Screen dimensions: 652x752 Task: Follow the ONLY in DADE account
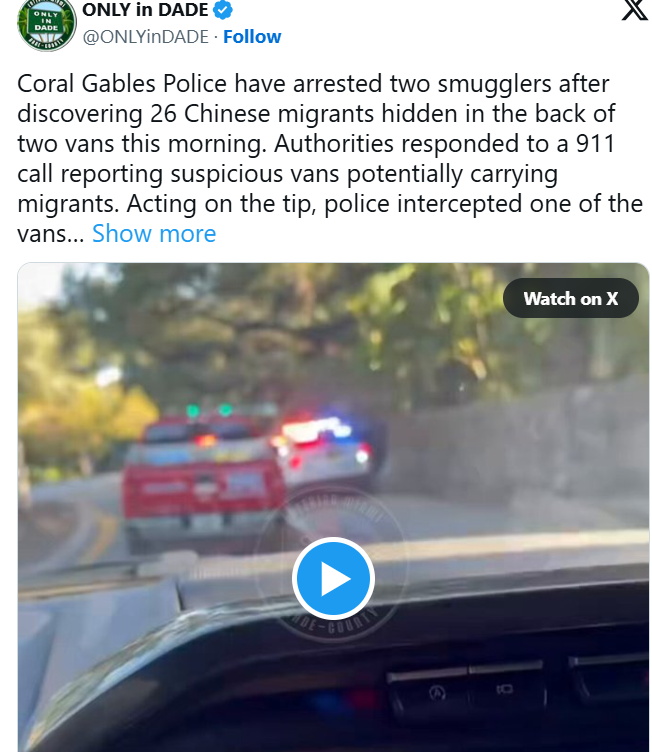[252, 36]
